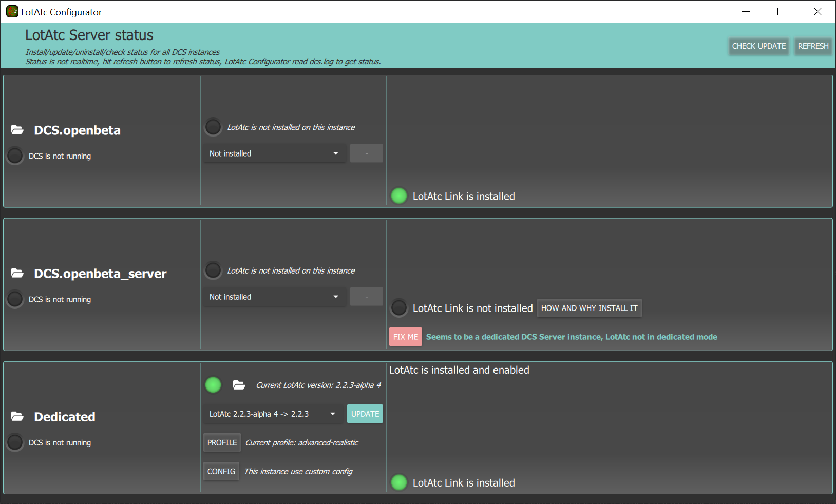Image resolution: width=836 pixels, height=504 pixels.
Task: Click green LotAtc Link indicator in DCS.openbeta
Action: 399,196
